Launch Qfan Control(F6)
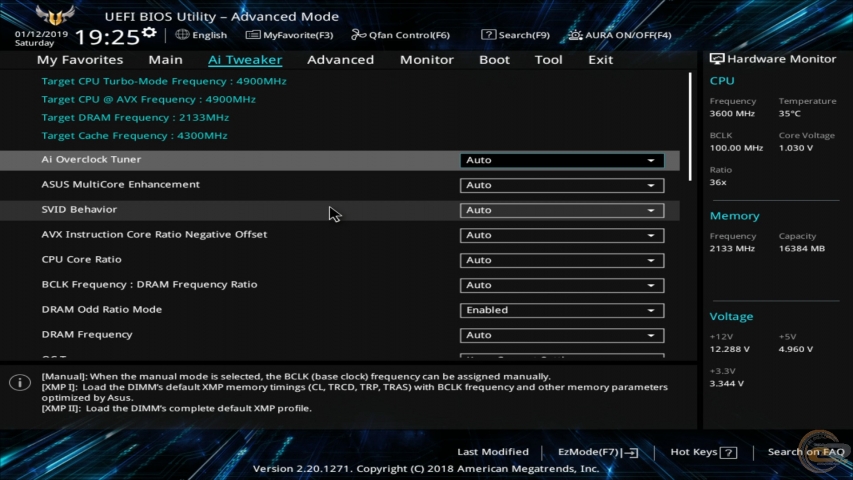 [x=400, y=35]
